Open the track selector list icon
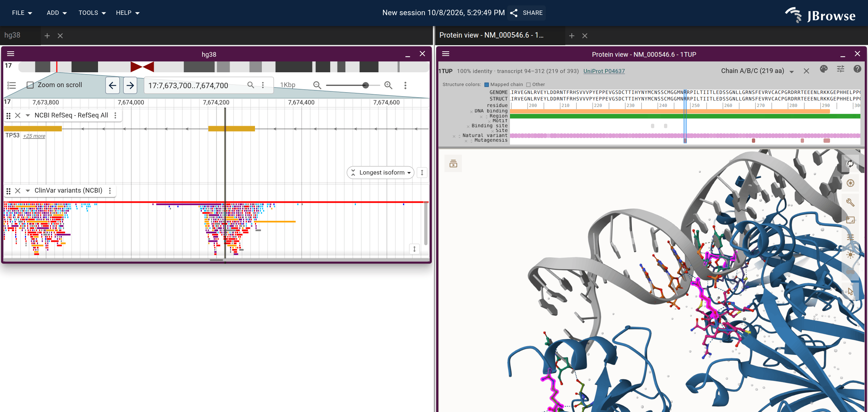 [x=12, y=85]
